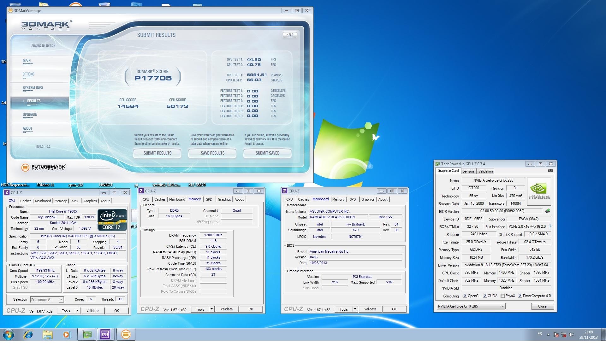
Task: Expand Tools arrow in CPU-Z Memory window
Action: [x=211, y=309]
